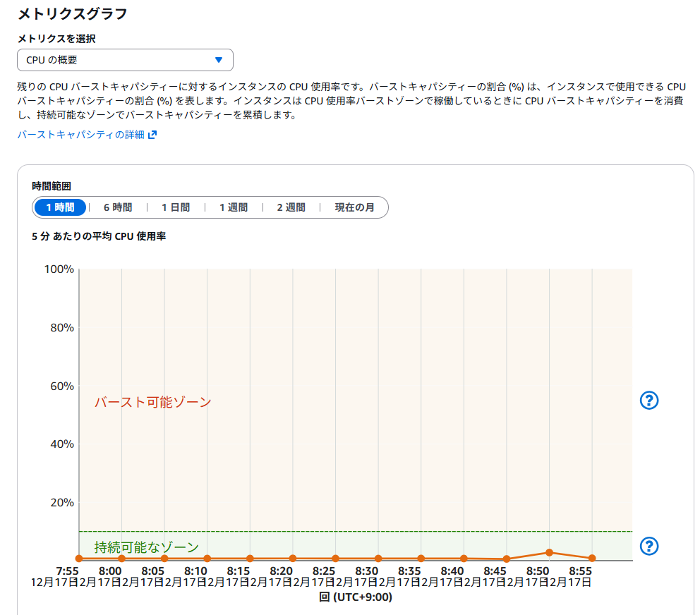Image resolution: width=700 pixels, height=615 pixels.
Task: Select the 1 時間 time range
Action: [x=60, y=207]
